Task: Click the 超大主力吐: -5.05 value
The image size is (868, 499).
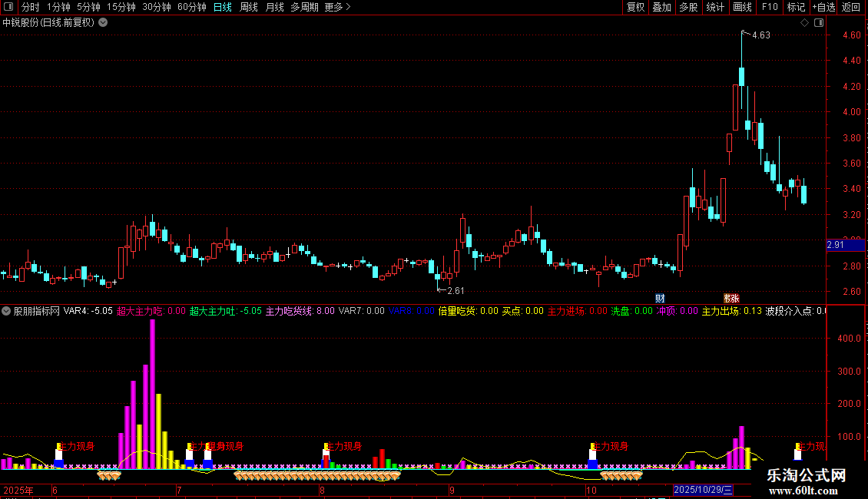Action: point(225,311)
